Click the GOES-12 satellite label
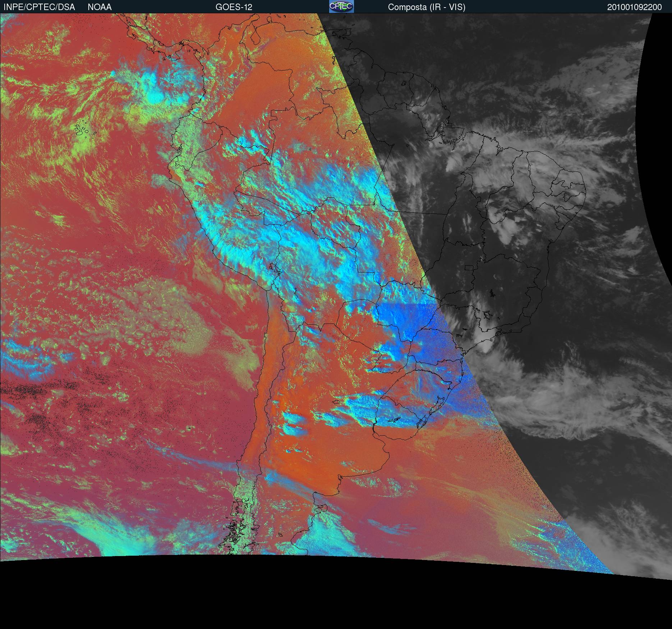 (234, 7)
